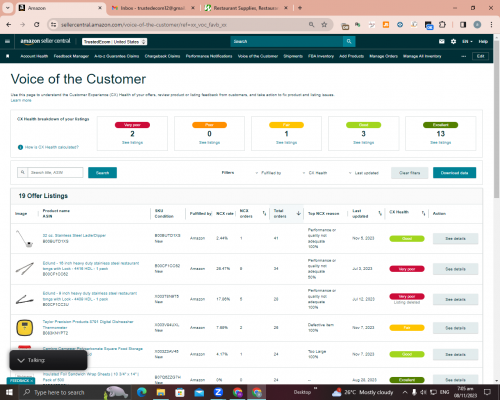Open the three-dot more menu beside Edit
Screen dimensions: 500x400
click(x=464, y=56)
